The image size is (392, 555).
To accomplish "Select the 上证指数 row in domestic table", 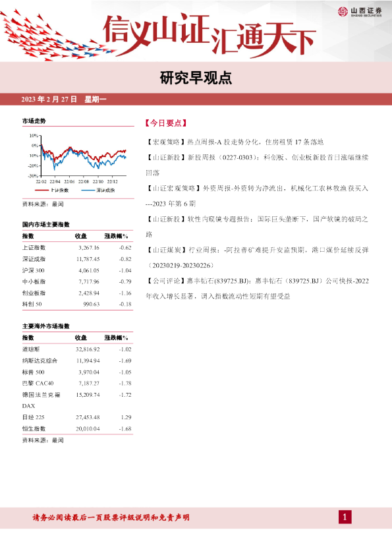I will pos(77,248).
